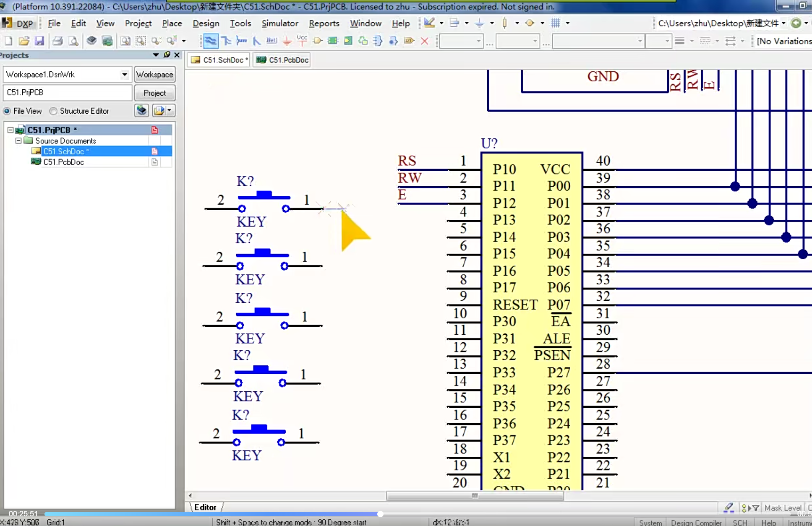Select the VCC power port tool
This screenshot has height=526, width=812.
(x=302, y=41)
